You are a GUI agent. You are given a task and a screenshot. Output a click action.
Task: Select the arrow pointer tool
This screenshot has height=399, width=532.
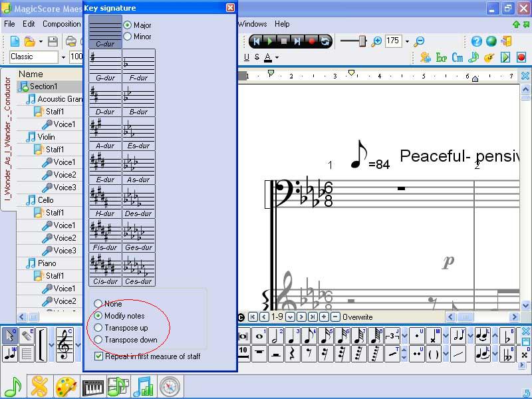[10, 336]
